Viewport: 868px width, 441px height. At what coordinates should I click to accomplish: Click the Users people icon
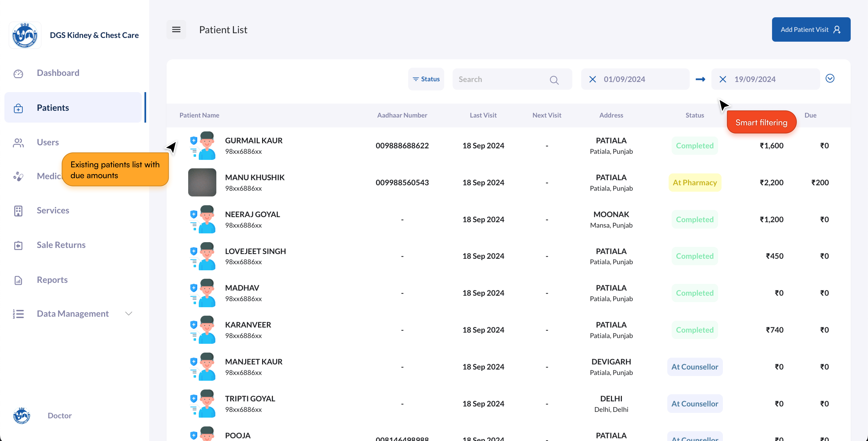coord(18,143)
